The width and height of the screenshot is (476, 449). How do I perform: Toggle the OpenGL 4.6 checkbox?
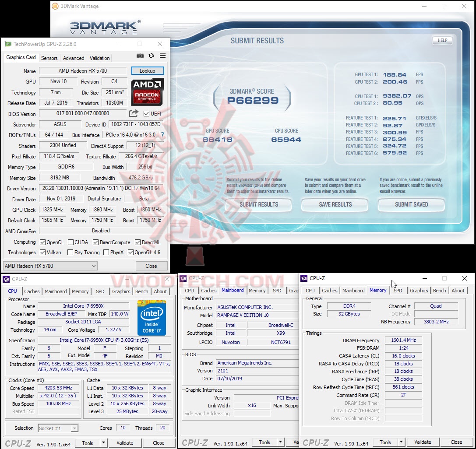coord(131,253)
